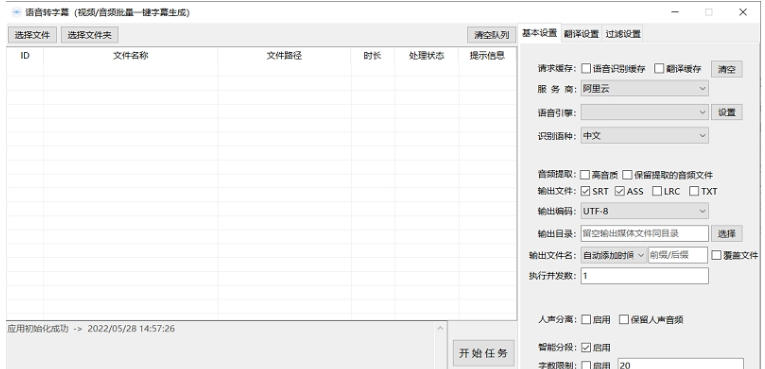The image size is (765, 369).
Task: Open the 输出文件名 dropdown showing 自动添加时间
Action: [614, 255]
